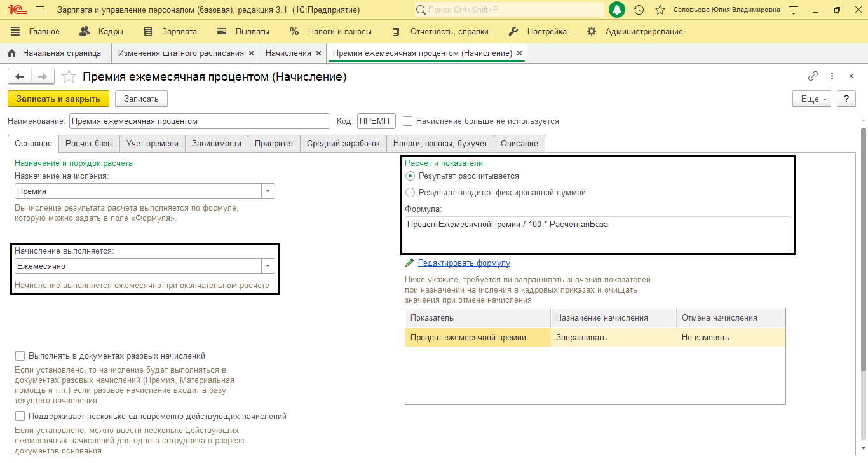Click the Показатель column header
The width and height of the screenshot is (868, 463).
click(478, 318)
